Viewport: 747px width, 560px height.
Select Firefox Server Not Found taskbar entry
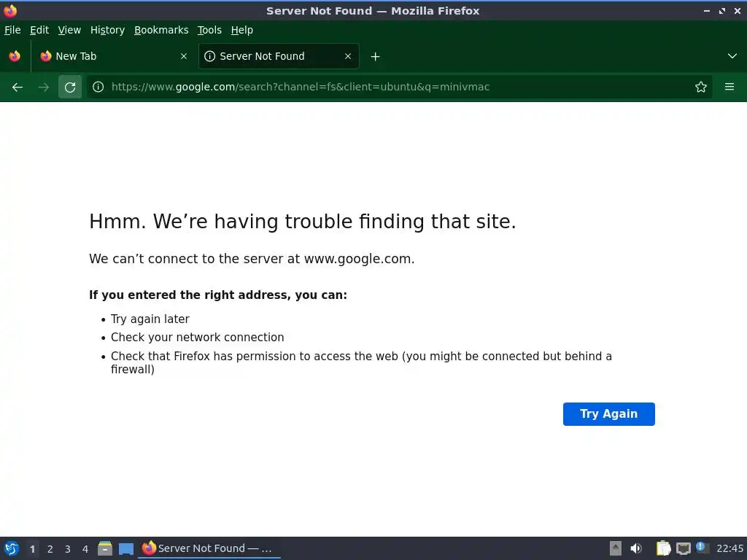tap(209, 548)
